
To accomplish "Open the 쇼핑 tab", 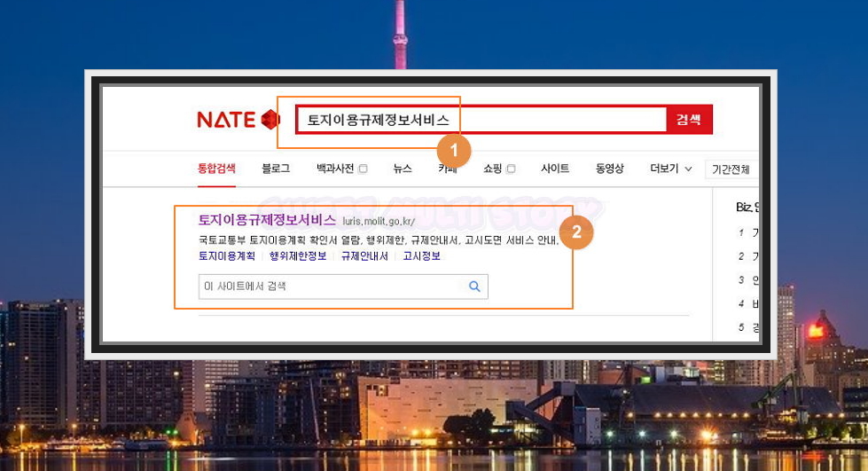I will 493,169.
